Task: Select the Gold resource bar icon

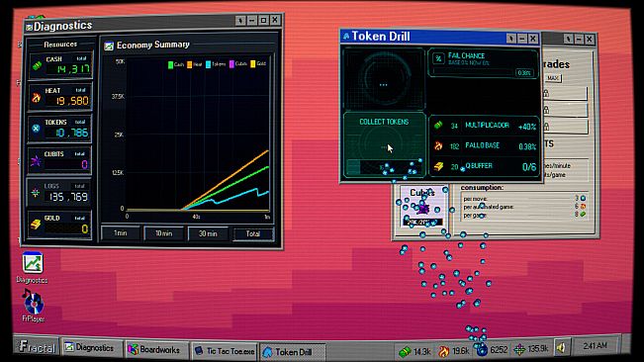Action: point(36,225)
